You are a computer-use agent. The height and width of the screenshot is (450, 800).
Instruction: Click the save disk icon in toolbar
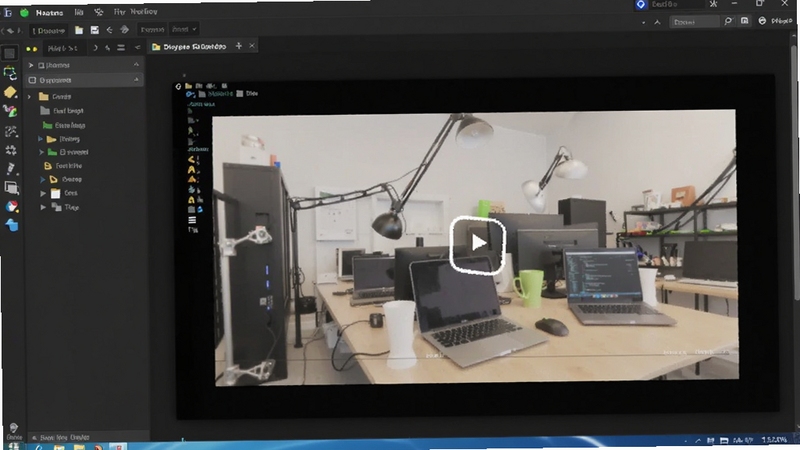point(94,30)
